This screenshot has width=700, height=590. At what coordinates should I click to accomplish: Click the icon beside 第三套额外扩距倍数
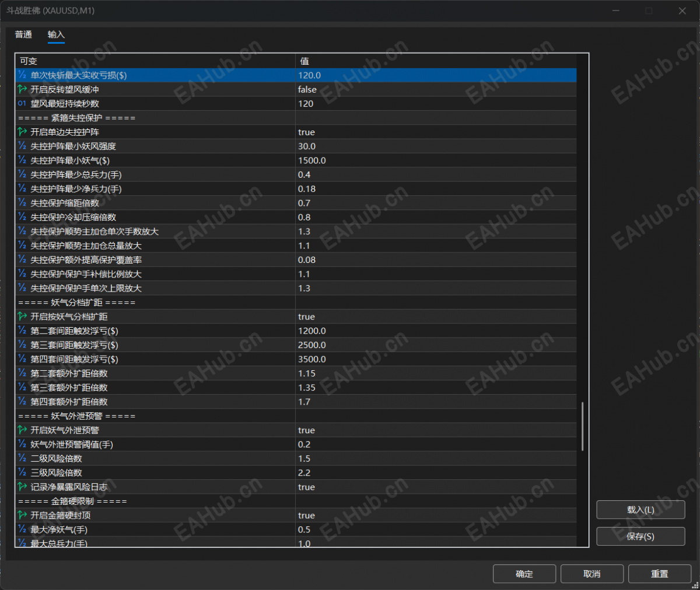(x=22, y=387)
